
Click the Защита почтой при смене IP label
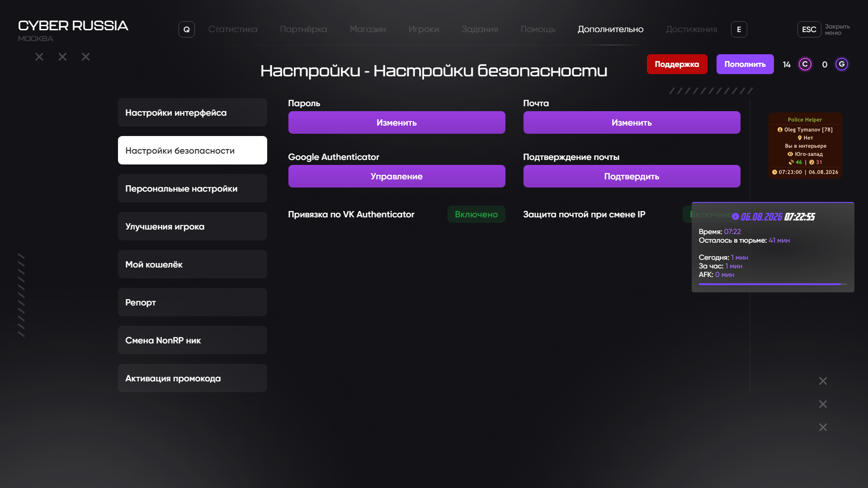[584, 214]
